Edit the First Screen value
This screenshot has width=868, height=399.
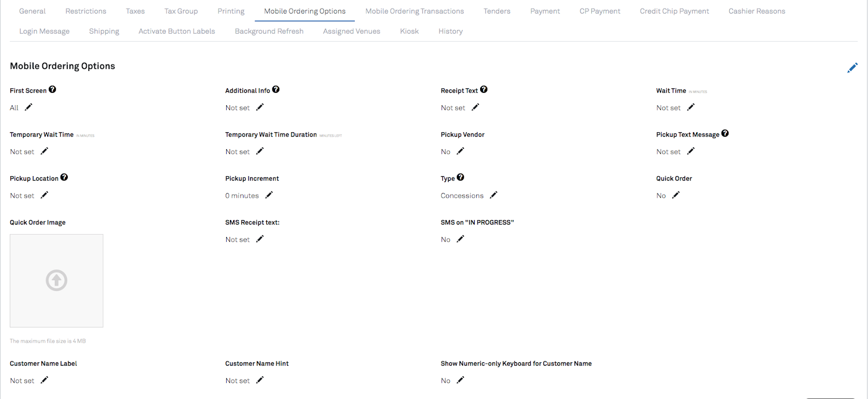[29, 107]
